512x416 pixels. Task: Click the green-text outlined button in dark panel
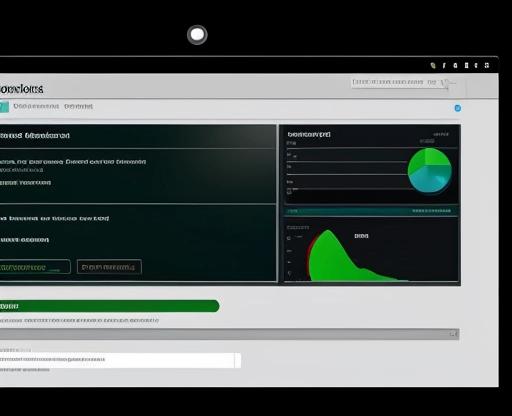[x=35, y=267]
